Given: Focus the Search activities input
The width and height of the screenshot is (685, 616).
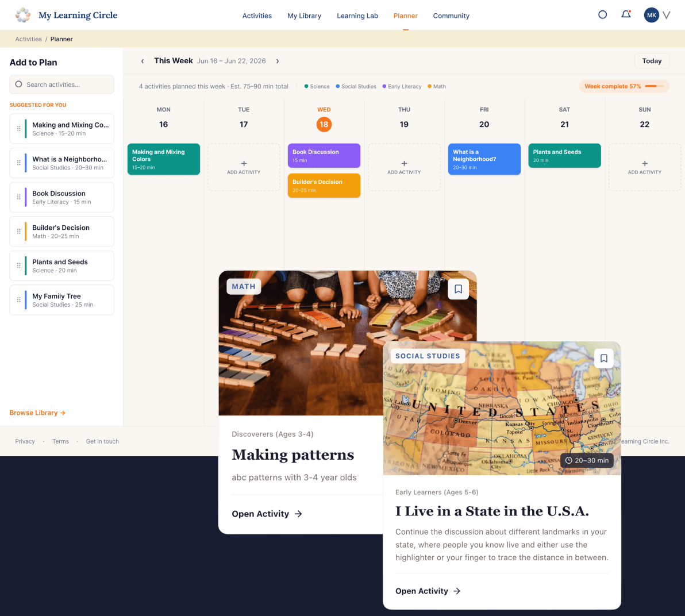Looking at the screenshot, I should click(61, 84).
